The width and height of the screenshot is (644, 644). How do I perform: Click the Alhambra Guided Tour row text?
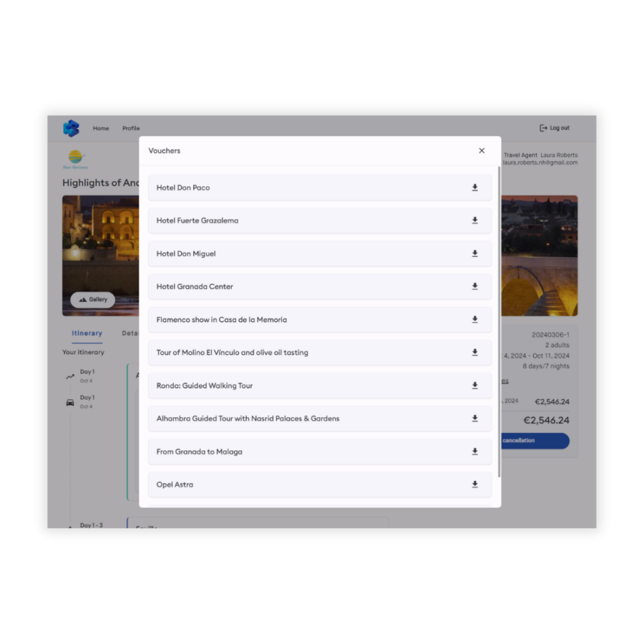[248, 419]
